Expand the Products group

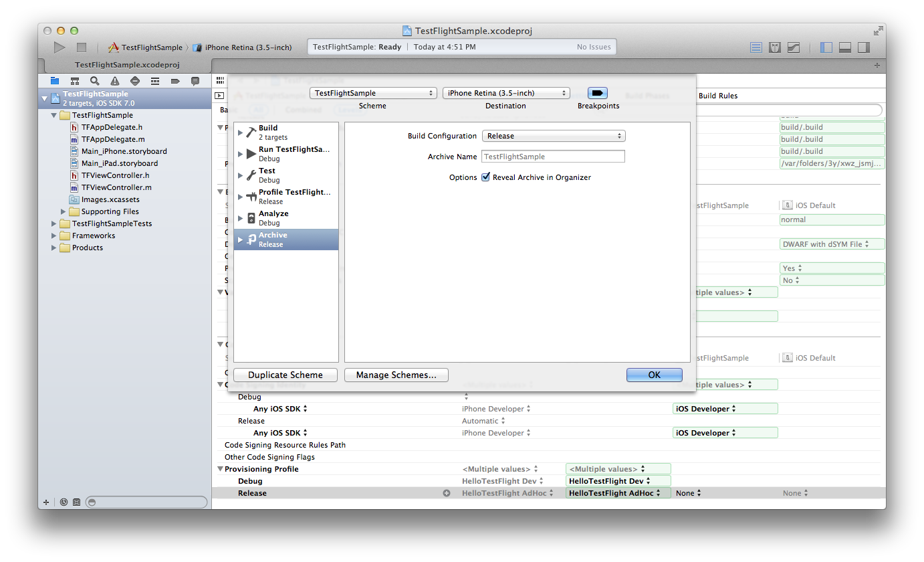click(54, 248)
